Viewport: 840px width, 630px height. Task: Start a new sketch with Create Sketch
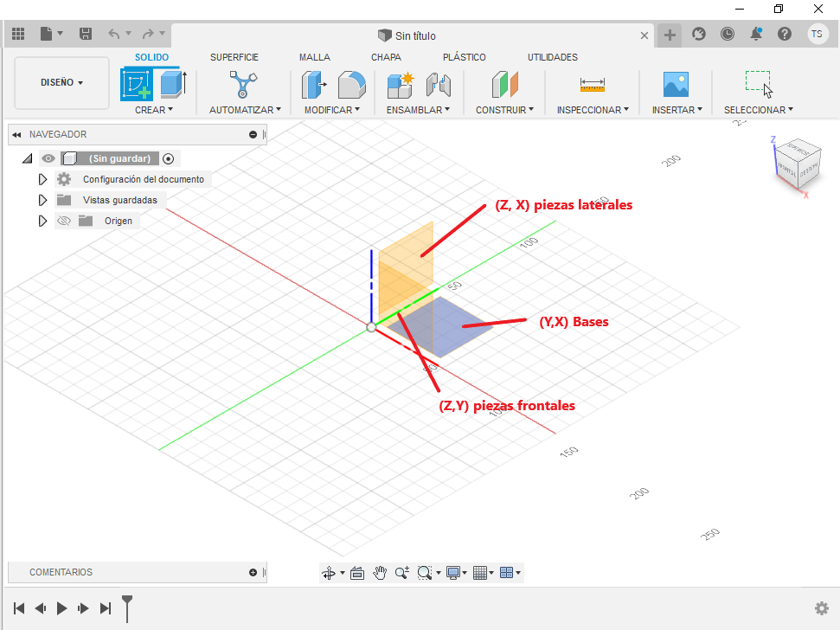[136, 85]
